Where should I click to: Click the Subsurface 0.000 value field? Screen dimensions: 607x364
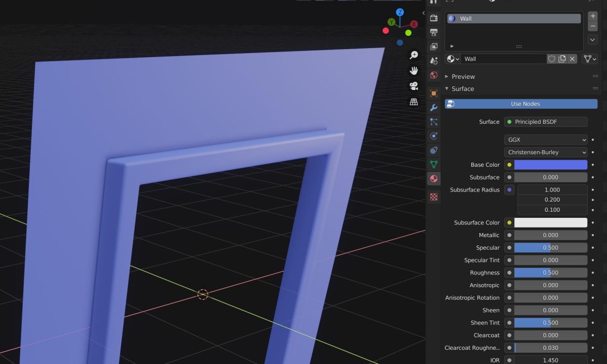[551, 177]
